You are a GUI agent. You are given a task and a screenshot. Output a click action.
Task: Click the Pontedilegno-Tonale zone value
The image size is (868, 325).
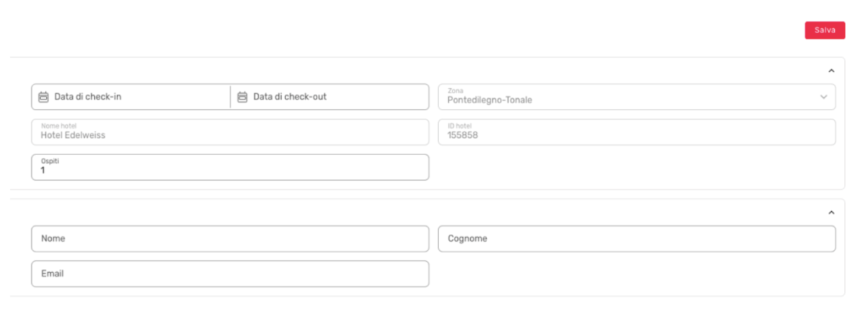click(490, 100)
